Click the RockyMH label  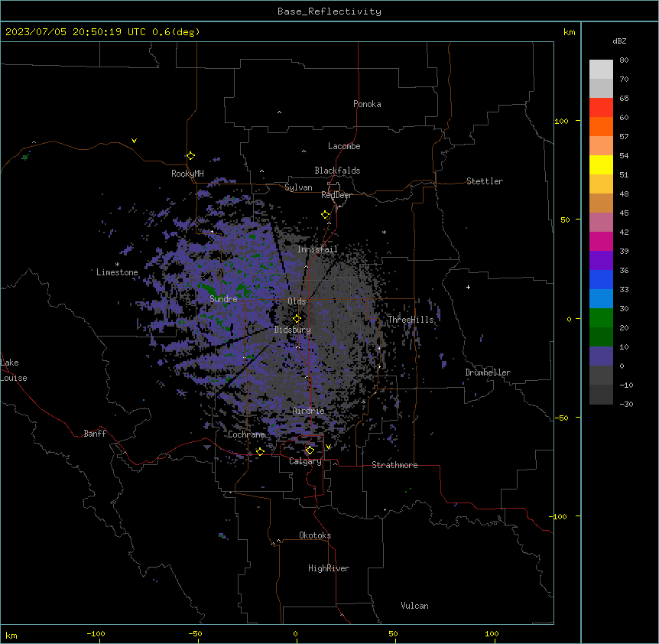[x=187, y=174]
